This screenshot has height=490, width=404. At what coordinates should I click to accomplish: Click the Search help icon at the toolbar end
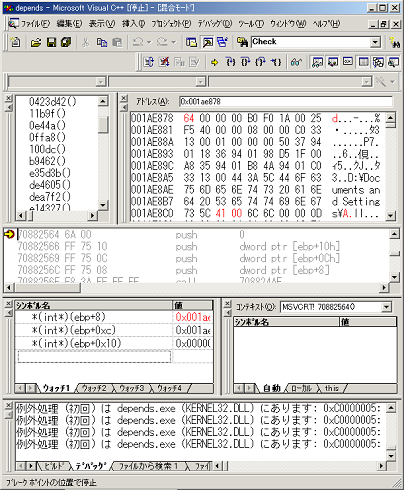pos(395,42)
